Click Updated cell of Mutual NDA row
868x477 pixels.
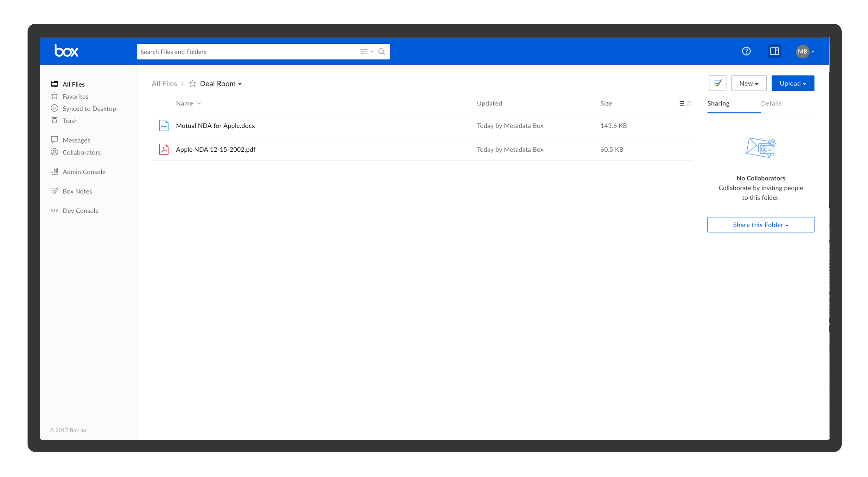[x=510, y=126]
